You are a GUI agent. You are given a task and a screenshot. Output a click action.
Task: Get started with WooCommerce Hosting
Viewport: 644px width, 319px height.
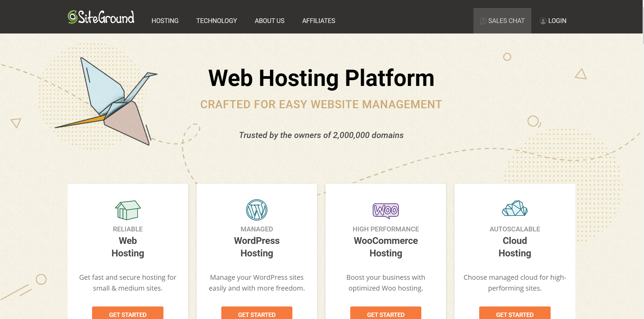(385, 314)
